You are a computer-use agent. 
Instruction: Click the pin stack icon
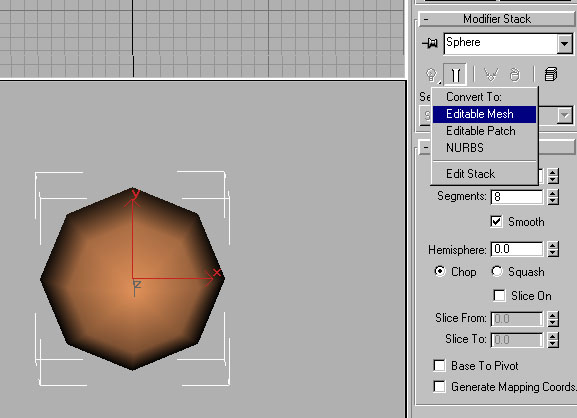point(430,43)
